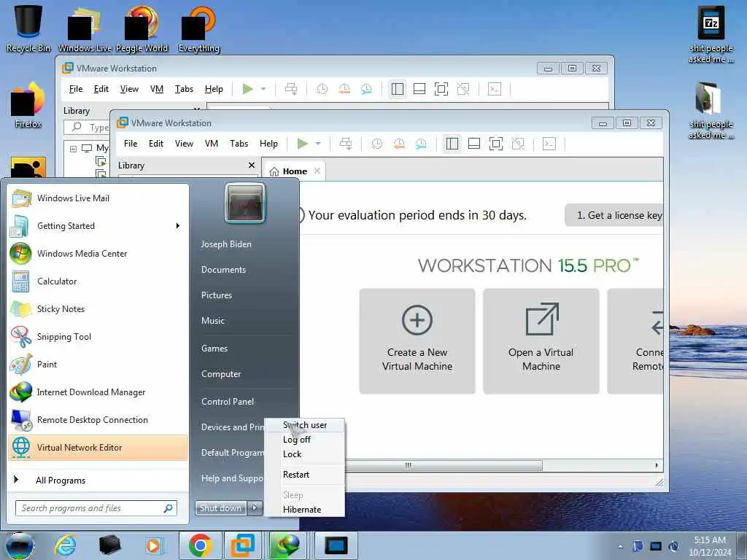Screen dimensions: 747x560
Task: Open Control Panel from Start menu
Action: (x=228, y=402)
